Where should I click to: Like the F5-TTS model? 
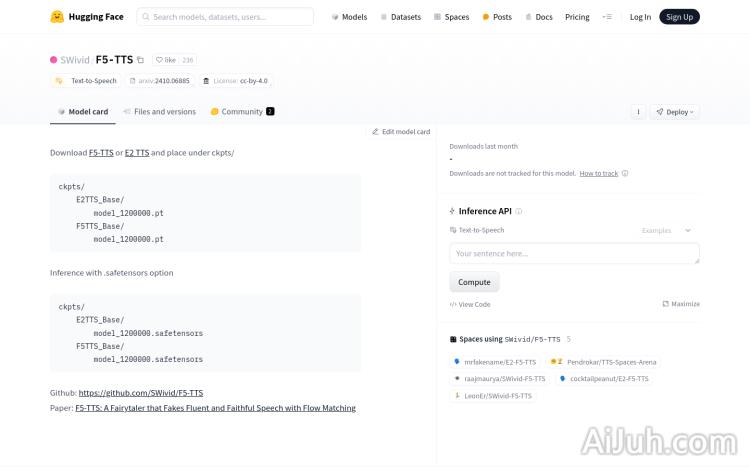165,60
